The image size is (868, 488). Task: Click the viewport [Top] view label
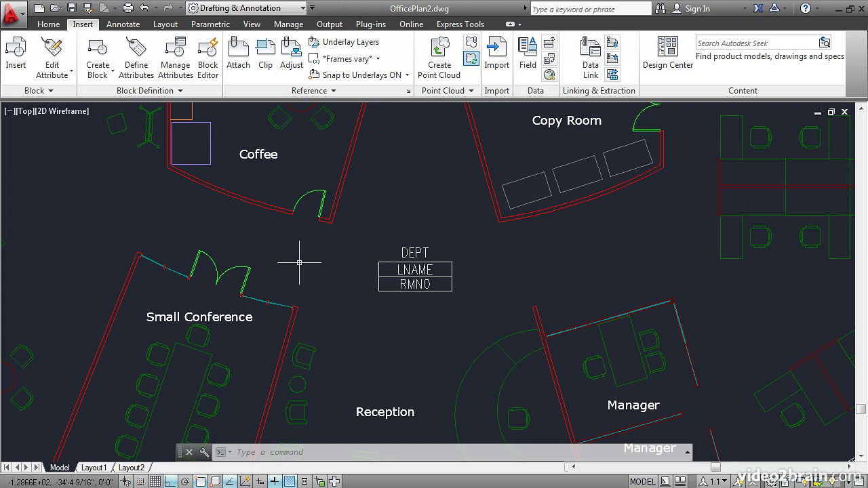pyautogui.click(x=25, y=111)
